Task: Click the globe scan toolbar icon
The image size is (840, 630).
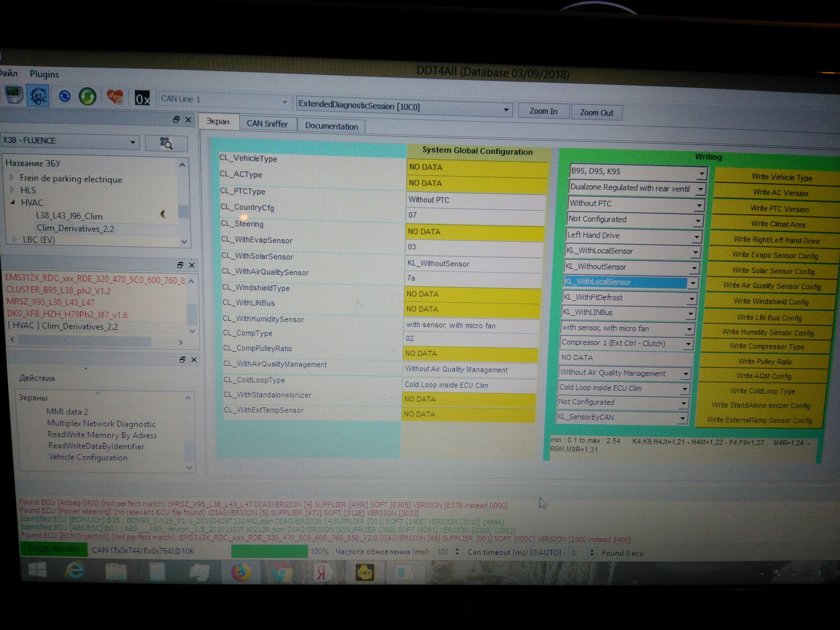Action: 38,95
